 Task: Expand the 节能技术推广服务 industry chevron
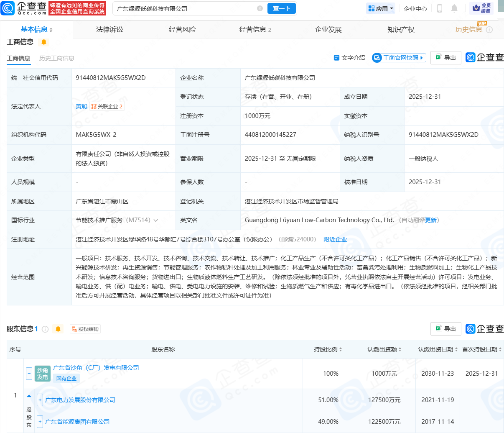click(156, 220)
